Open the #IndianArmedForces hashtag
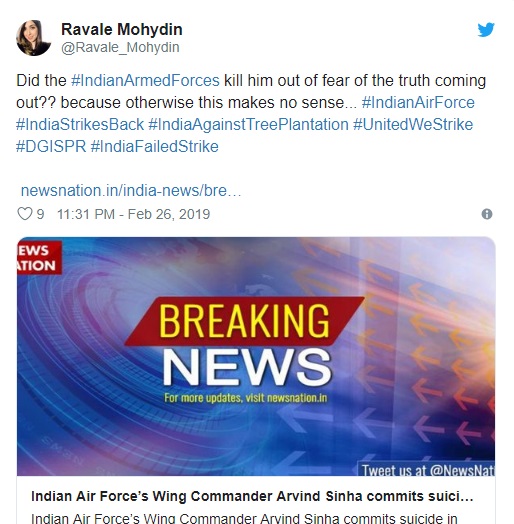Screen dimensions: 514x524 [x=145, y=81]
